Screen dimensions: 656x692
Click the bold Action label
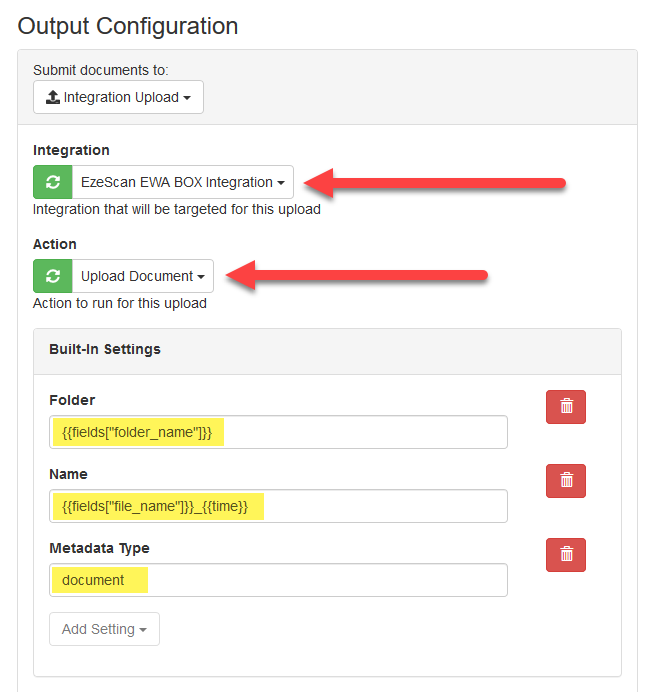(55, 244)
